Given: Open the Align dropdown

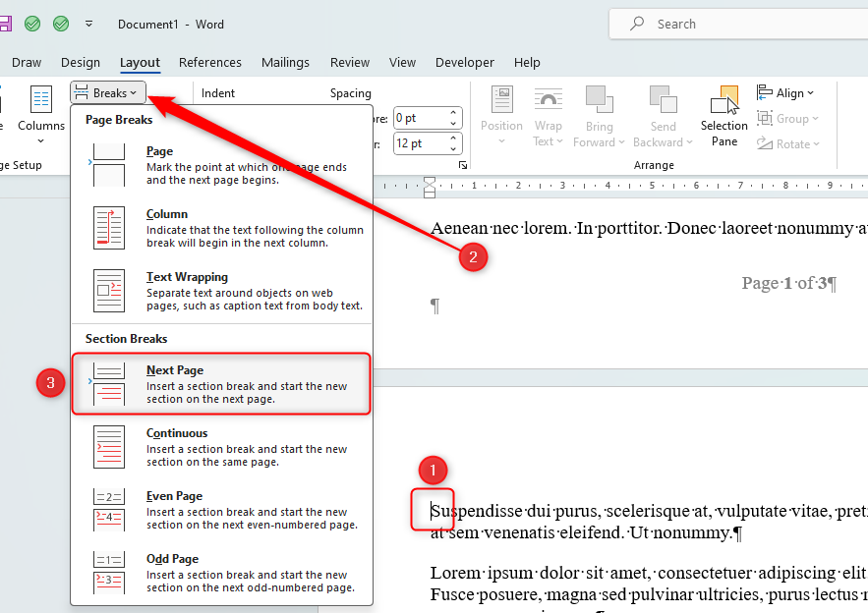Looking at the screenshot, I should click(785, 93).
